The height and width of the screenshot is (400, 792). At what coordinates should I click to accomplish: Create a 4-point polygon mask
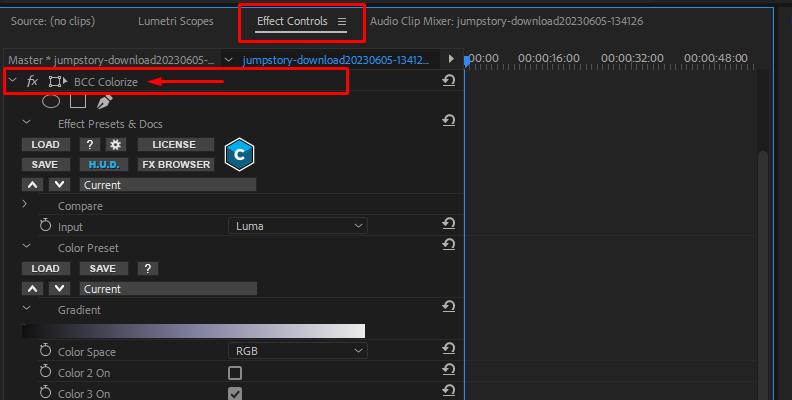pos(78,102)
